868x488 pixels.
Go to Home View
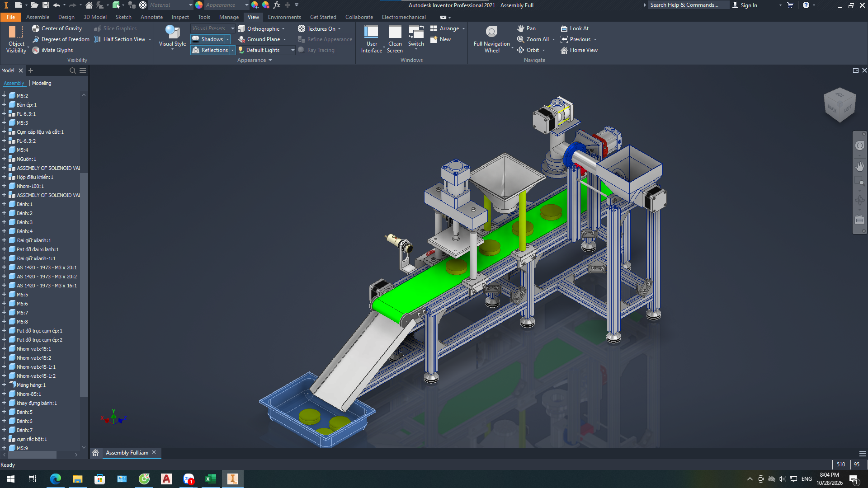pos(579,50)
